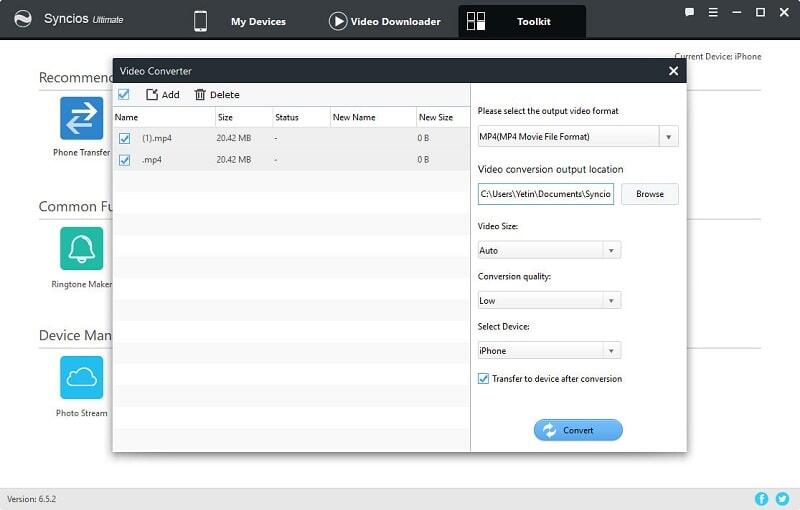Click the Phone Transfer icon

(81, 118)
